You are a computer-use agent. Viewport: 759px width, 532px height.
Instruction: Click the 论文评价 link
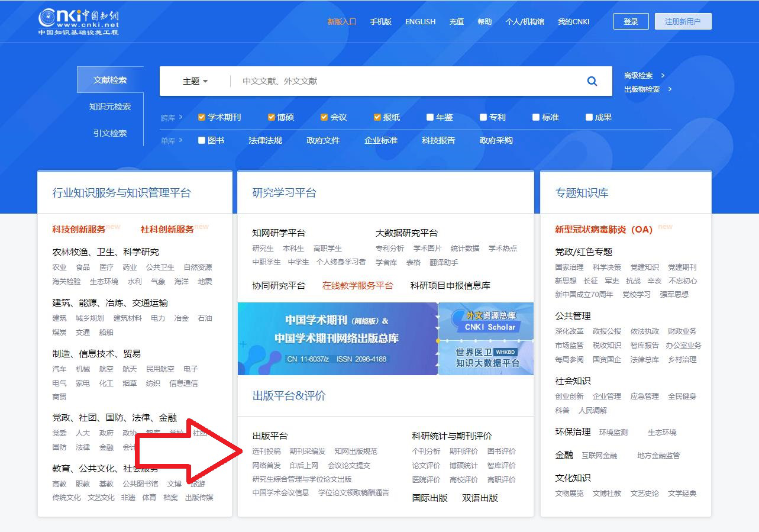pos(427,465)
